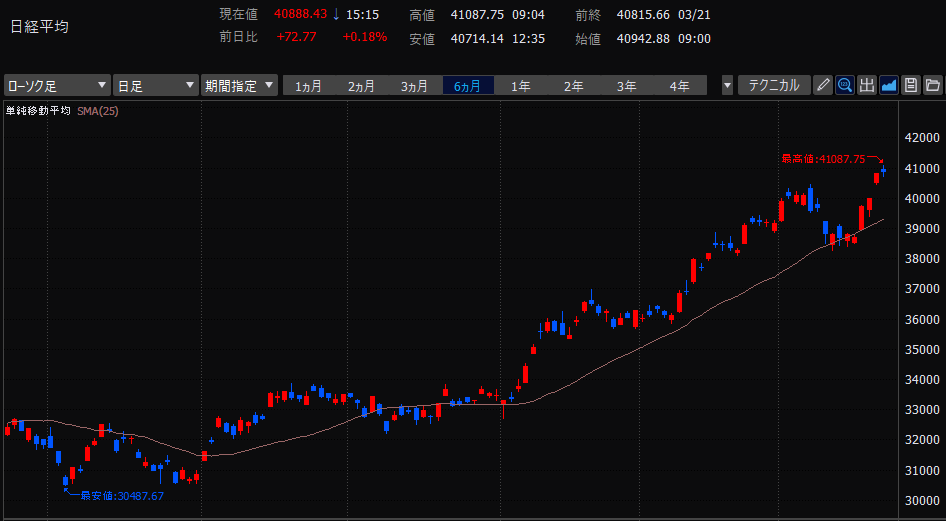Click the low price 40714.14
This screenshot has width=946, height=521.
[x=478, y=39]
